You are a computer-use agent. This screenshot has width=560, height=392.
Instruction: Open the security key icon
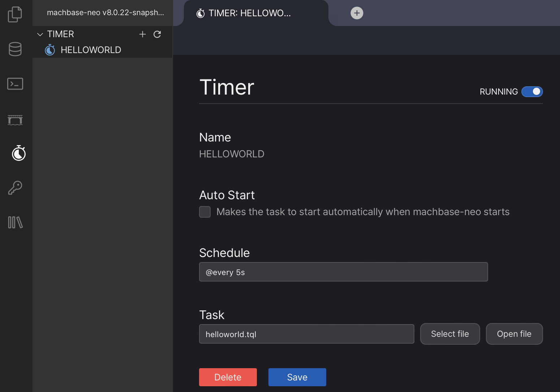pyautogui.click(x=15, y=188)
